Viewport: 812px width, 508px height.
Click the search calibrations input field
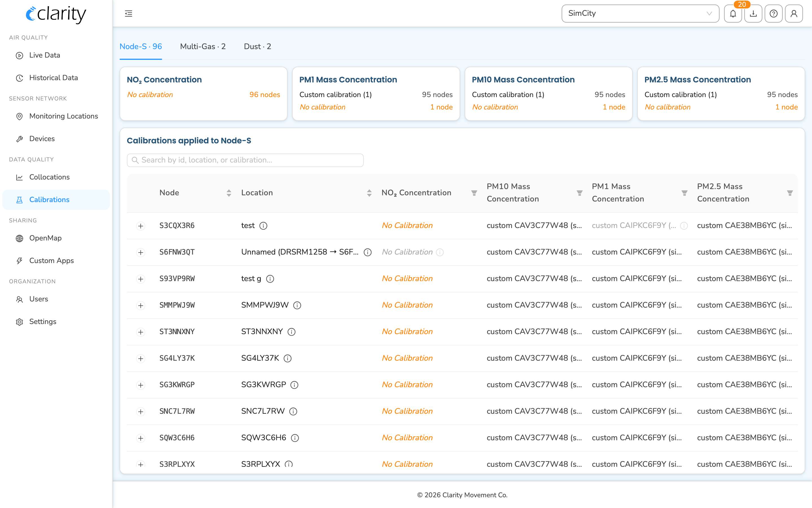[245, 160]
